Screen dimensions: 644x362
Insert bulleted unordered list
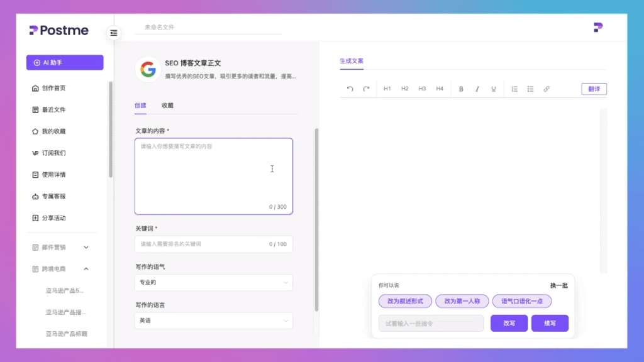(530, 89)
